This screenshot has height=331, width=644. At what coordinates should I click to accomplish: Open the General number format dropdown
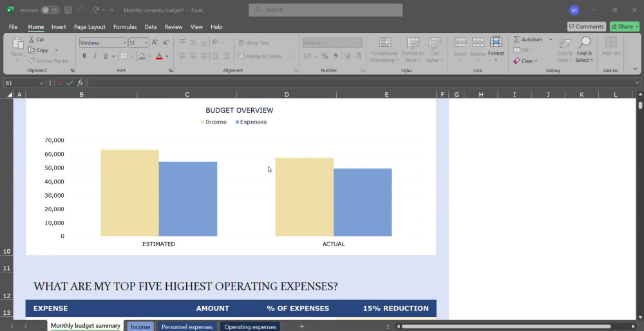click(360, 43)
